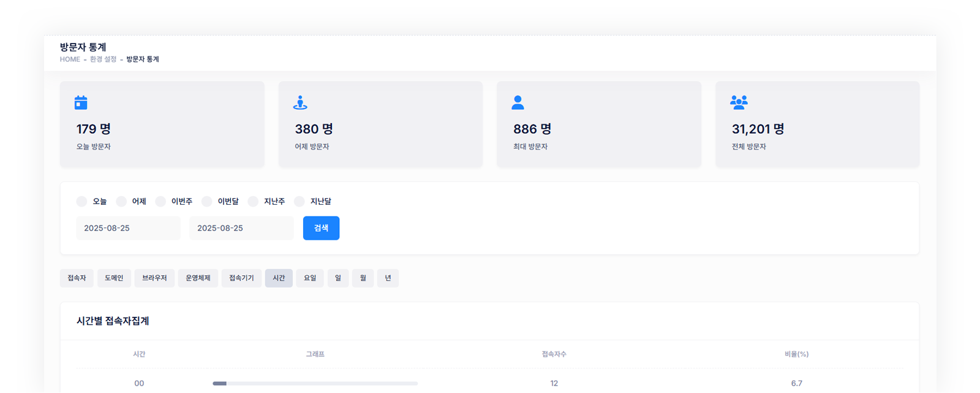Select the 오늘 radio button
980x393 pixels.
point(81,202)
